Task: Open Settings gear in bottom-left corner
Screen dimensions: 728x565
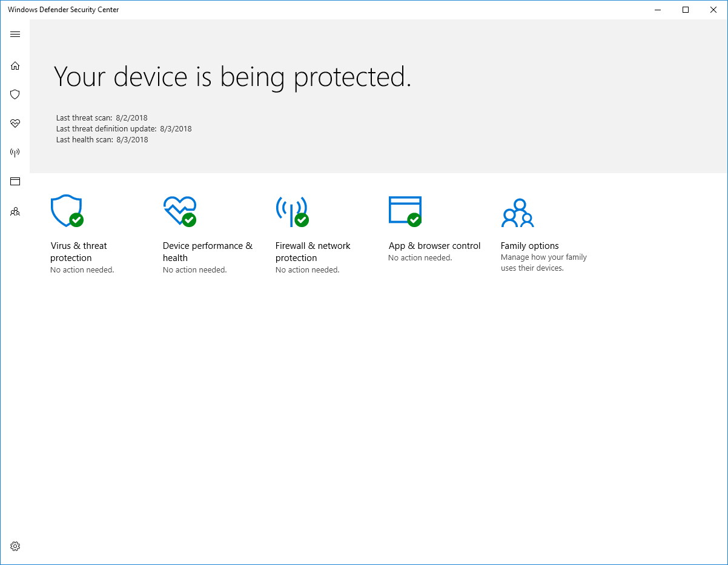Action: point(15,546)
